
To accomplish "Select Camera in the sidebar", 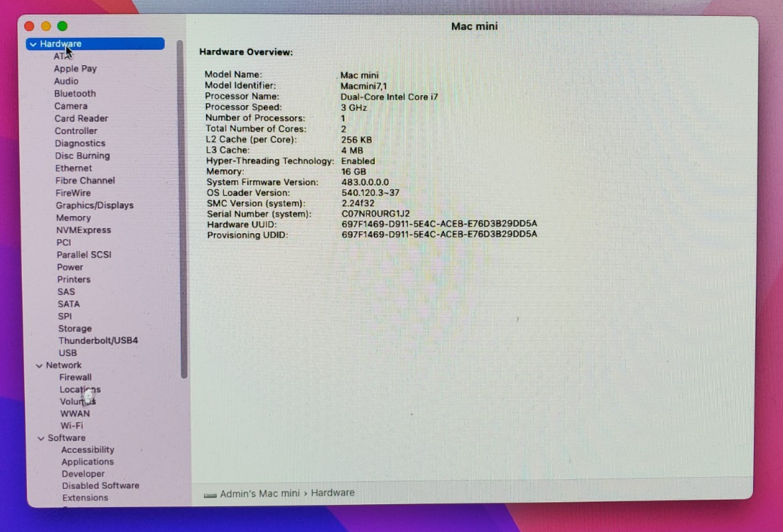I will pos(71,106).
